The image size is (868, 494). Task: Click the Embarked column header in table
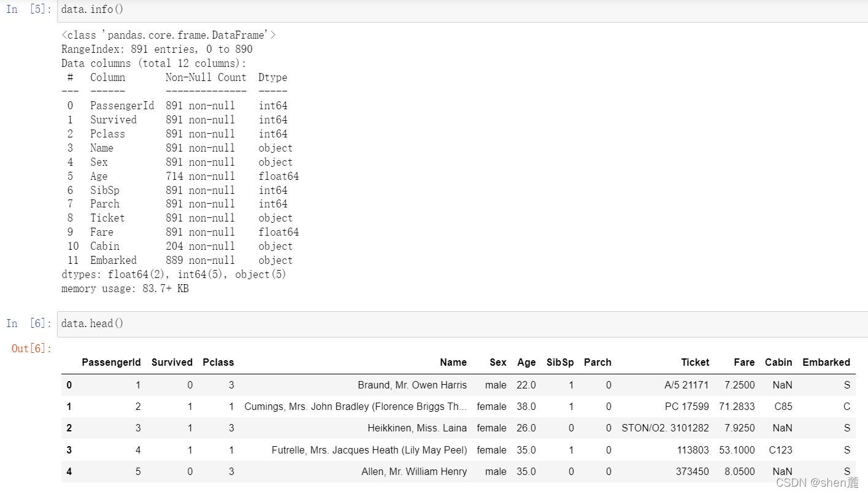pyautogui.click(x=826, y=362)
